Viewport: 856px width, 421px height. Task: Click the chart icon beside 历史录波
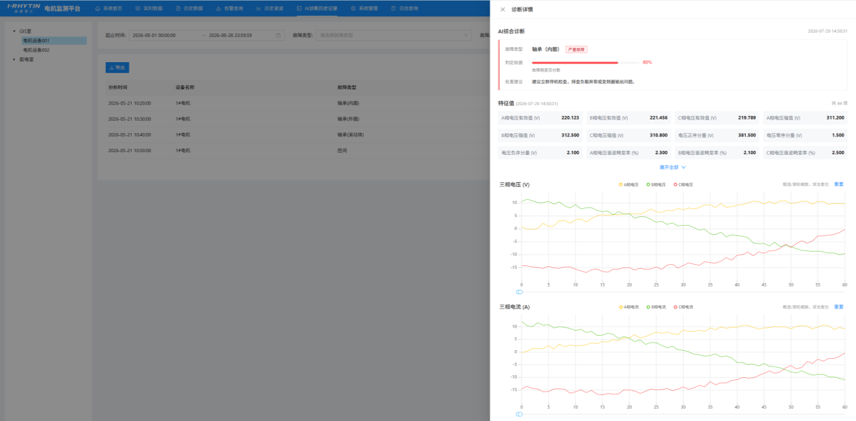[x=258, y=9]
